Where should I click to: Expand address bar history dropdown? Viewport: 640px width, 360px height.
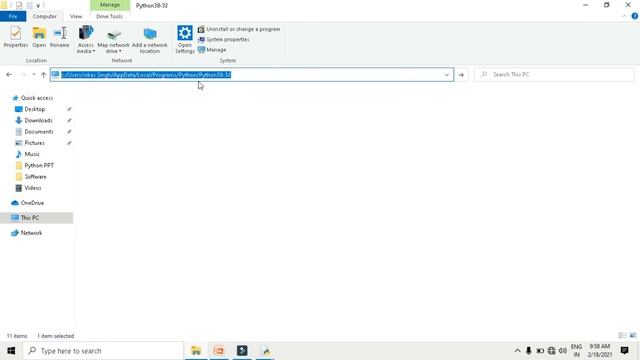pyautogui.click(x=447, y=75)
